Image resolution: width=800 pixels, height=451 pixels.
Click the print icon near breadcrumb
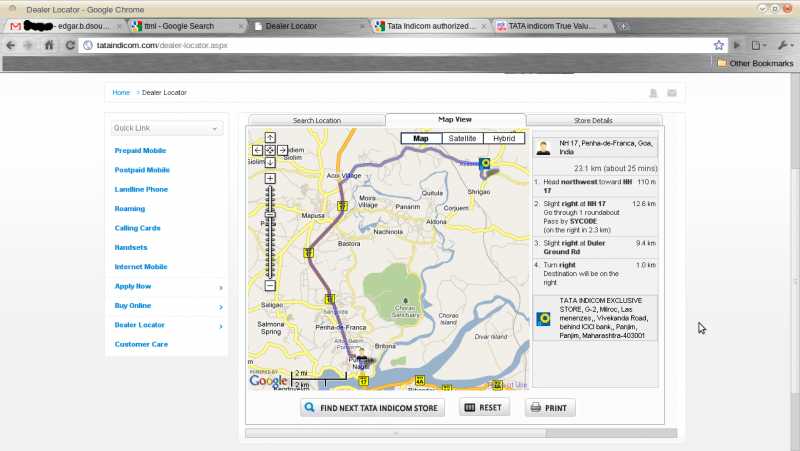click(653, 93)
